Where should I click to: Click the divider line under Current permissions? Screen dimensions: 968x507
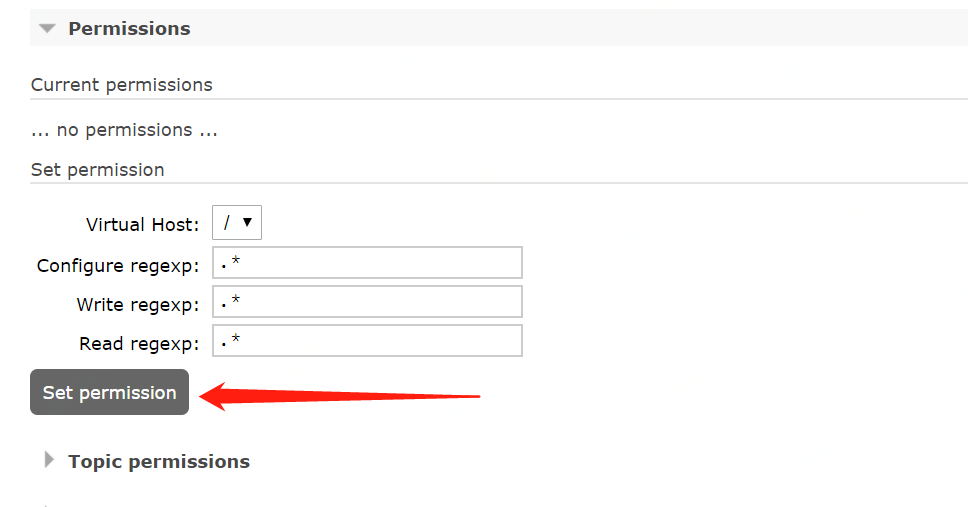(x=499, y=99)
